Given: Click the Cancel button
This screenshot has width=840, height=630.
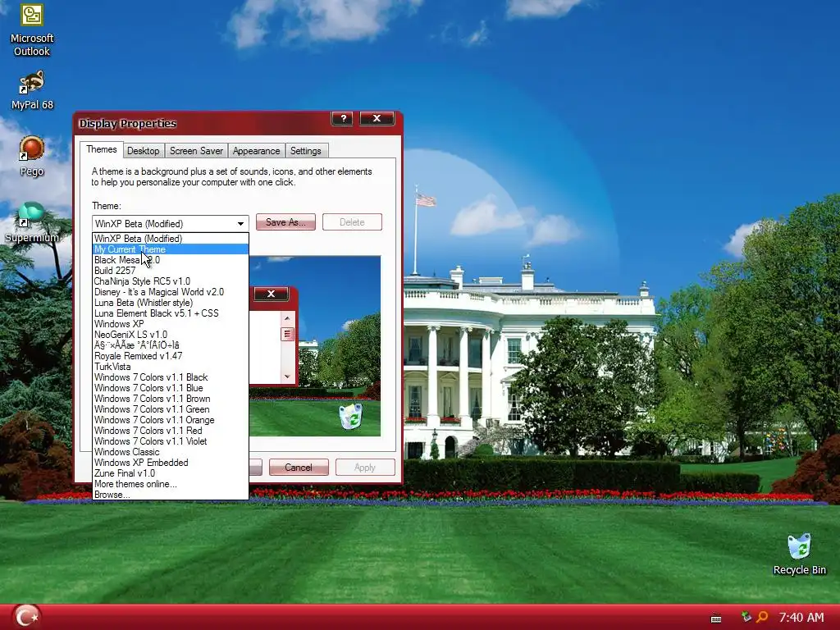Looking at the screenshot, I should tap(299, 467).
